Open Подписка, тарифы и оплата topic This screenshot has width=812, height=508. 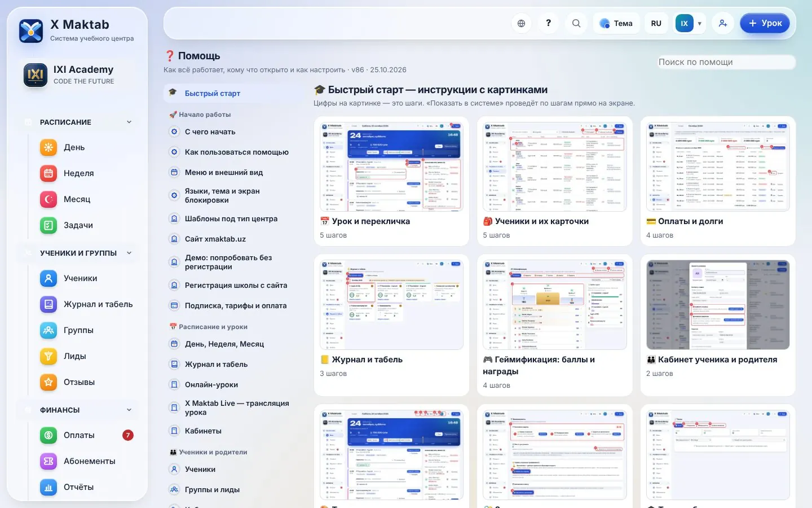coord(234,305)
